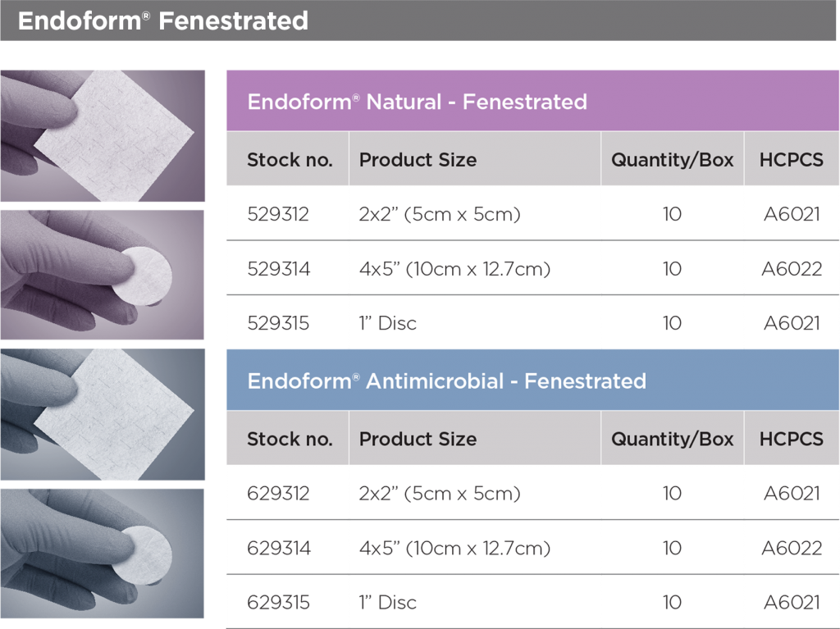
Task: Select stock number 529315
Action: [x=278, y=323]
